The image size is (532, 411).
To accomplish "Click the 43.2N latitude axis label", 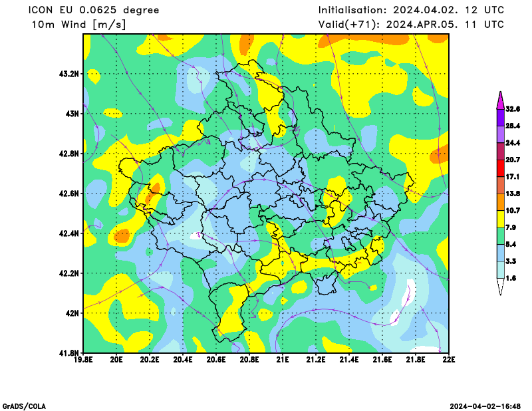I will 69,74.
